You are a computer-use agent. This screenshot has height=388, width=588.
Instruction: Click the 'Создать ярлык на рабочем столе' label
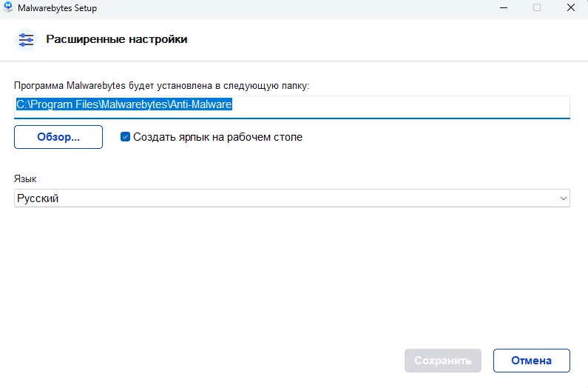pyautogui.click(x=217, y=137)
